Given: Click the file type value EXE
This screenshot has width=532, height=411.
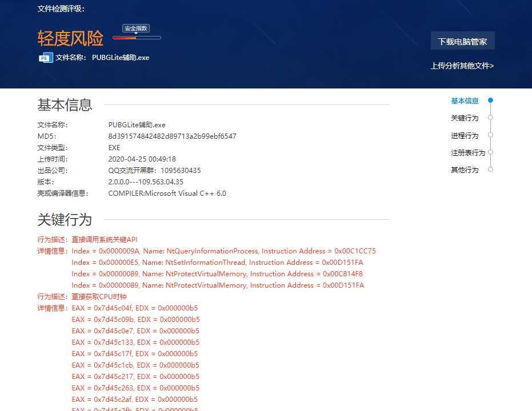Looking at the screenshot, I should click(x=114, y=148).
